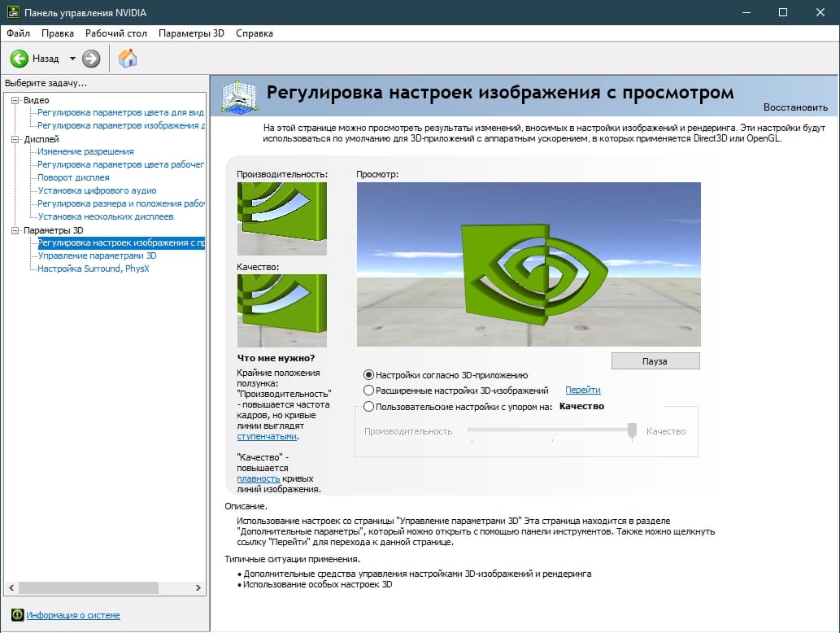Click the Что мне нужно? heading
This screenshot has height=633, width=840.
(x=276, y=358)
